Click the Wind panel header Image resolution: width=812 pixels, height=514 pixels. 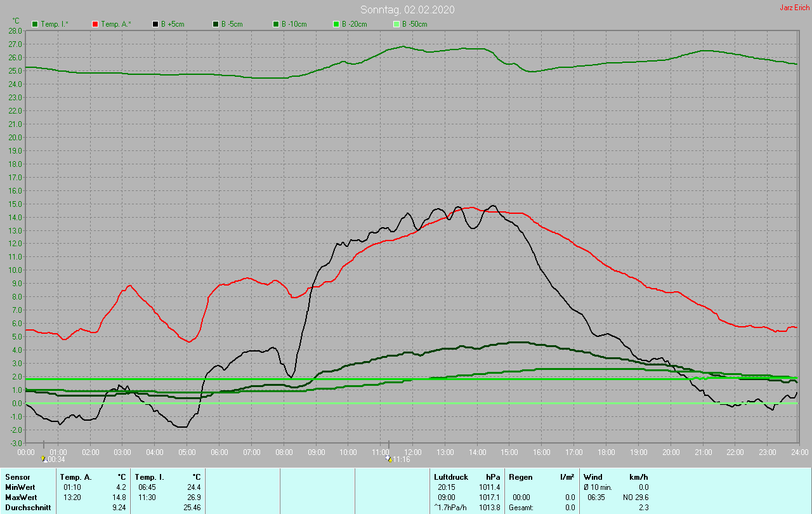pos(593,477)
